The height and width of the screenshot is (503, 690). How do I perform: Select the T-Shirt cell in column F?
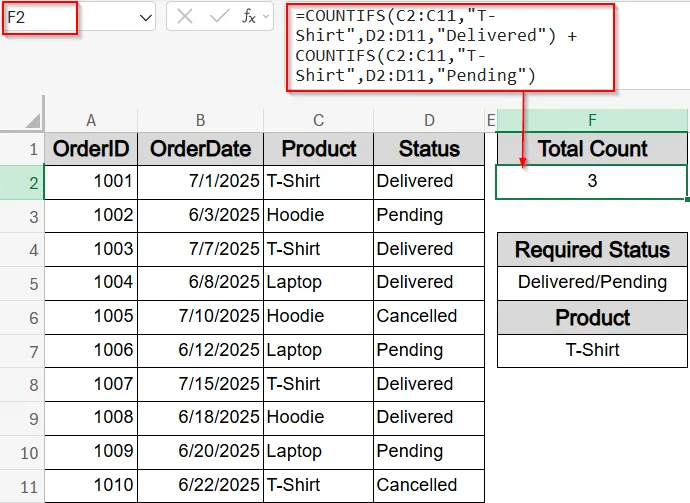(592, 351)
